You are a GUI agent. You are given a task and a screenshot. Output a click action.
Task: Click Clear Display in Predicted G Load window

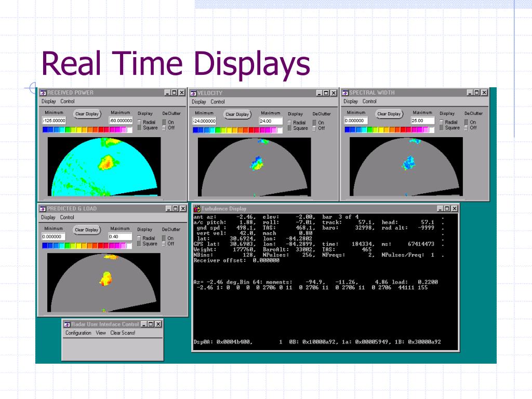click(x=87, y=230)
